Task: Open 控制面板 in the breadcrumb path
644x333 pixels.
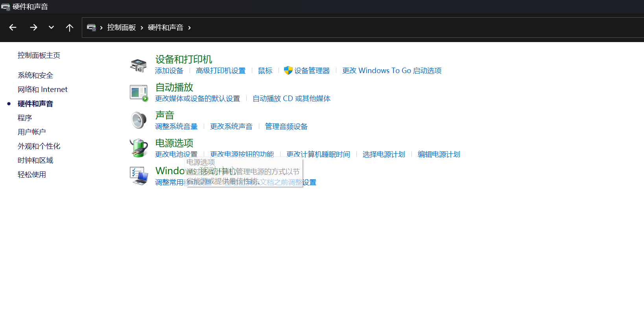Action: click(x=122, y=28)
